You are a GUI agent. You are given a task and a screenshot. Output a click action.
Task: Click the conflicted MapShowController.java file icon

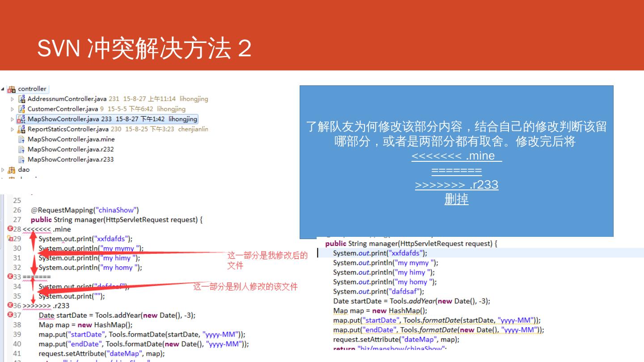pos(21,119)
